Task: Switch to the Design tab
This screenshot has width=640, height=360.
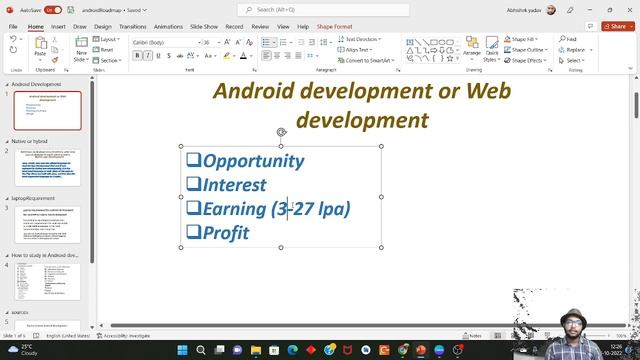Action: tap(103, 27)
